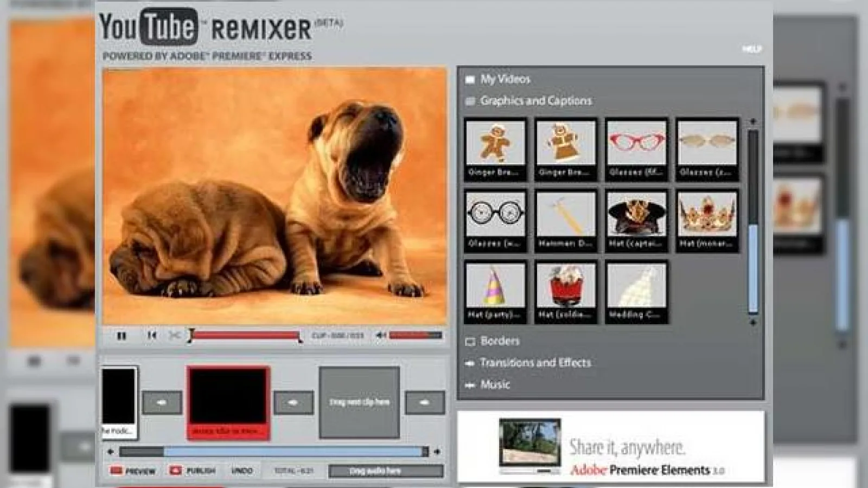Select the gingerbread man graphic
Image resolution: width=868 pixels, height=488 pixels.
[x=496, y=149]
